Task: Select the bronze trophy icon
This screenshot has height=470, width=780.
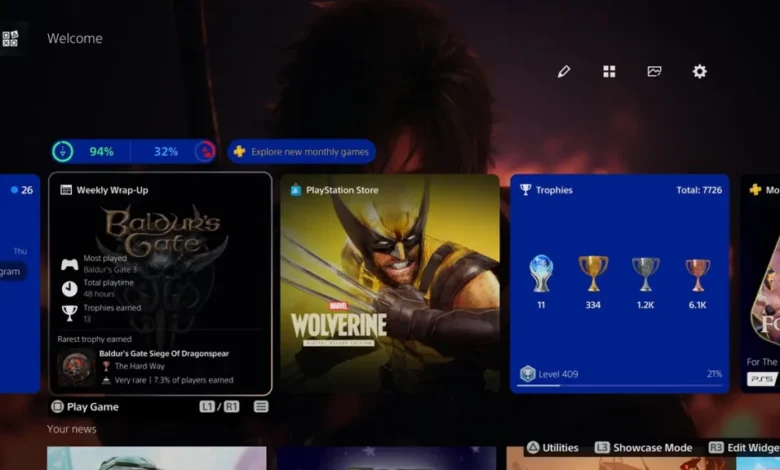Action: coord(697,275)
